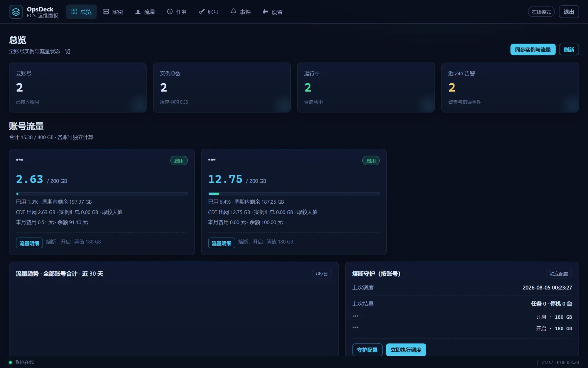Open 流量明细 for the 12.75 GB account
The image size is (588, 368).
221,243
